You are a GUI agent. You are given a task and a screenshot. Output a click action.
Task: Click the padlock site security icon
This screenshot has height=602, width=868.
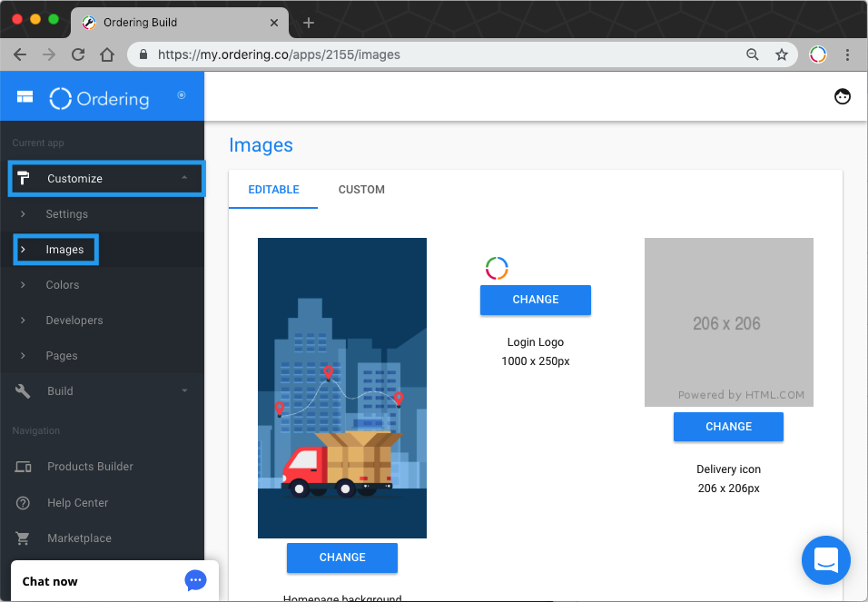tap(143, 54)
